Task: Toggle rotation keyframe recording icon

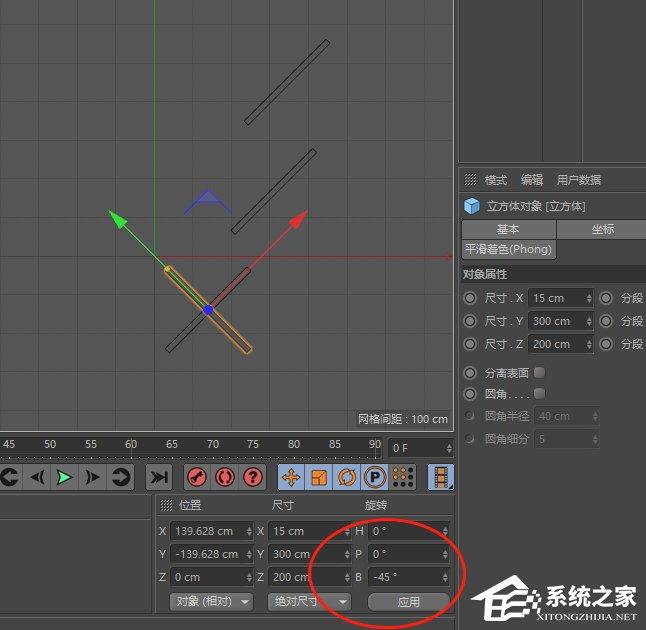Action: point(347,477)
